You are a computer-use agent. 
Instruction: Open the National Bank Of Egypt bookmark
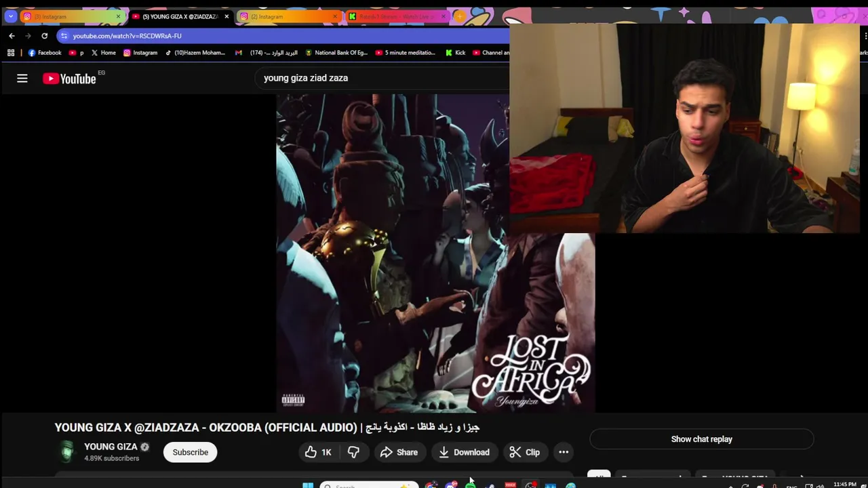pos(336,53)
